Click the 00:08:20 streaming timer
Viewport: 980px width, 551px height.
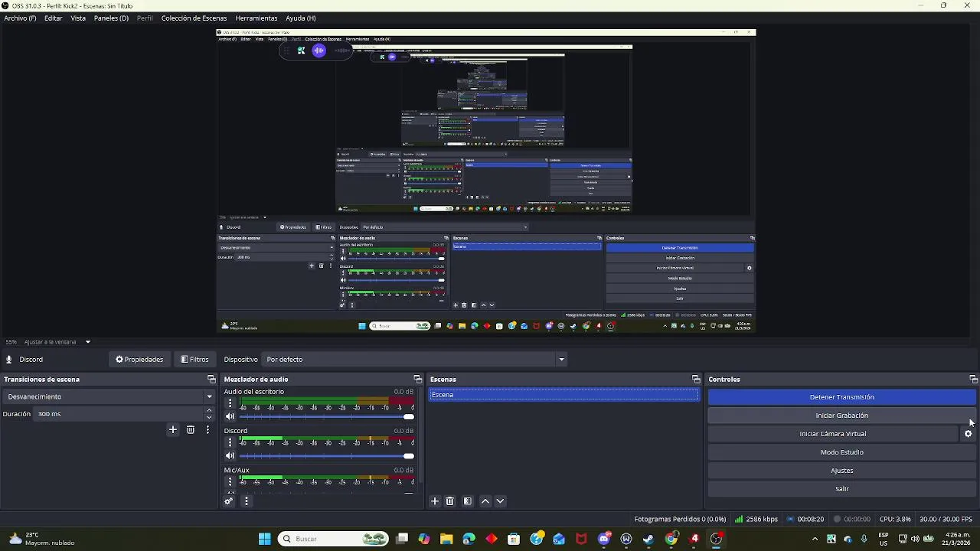pos(805,519)
